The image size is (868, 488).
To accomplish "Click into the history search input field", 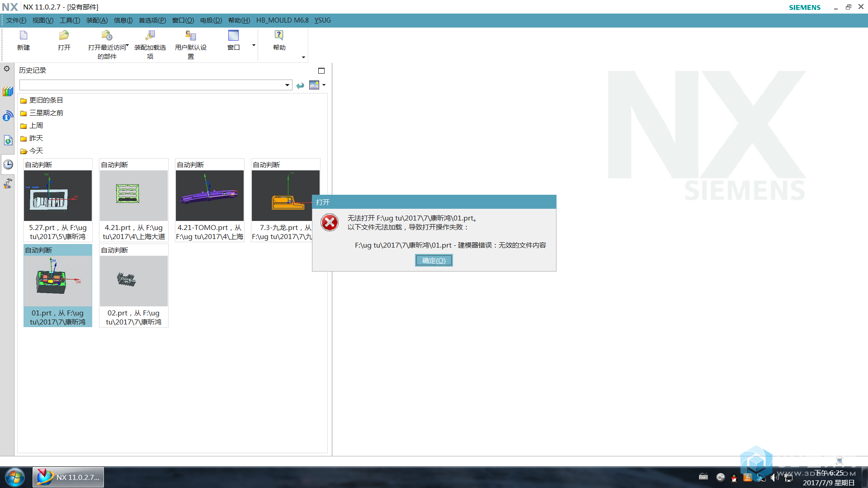I will coord(151,85).
